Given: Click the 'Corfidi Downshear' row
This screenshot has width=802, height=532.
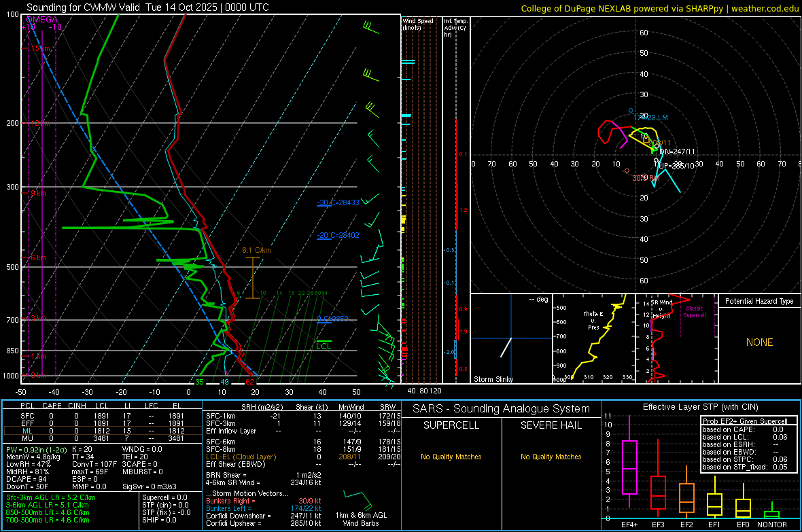Looking at the screenshot, I should [x=264, y=516].
